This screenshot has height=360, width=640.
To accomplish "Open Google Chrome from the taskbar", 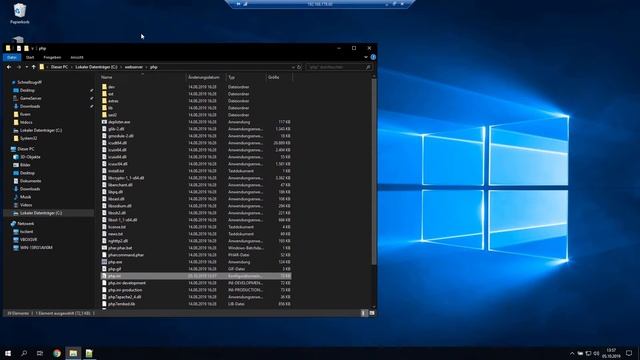I will coord(57,353).
